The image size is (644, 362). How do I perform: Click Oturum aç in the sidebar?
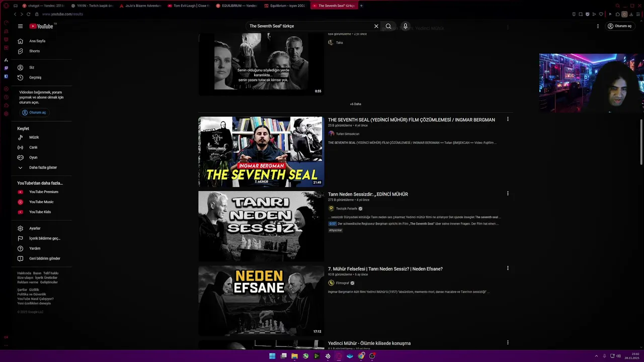tap(34, 113)
